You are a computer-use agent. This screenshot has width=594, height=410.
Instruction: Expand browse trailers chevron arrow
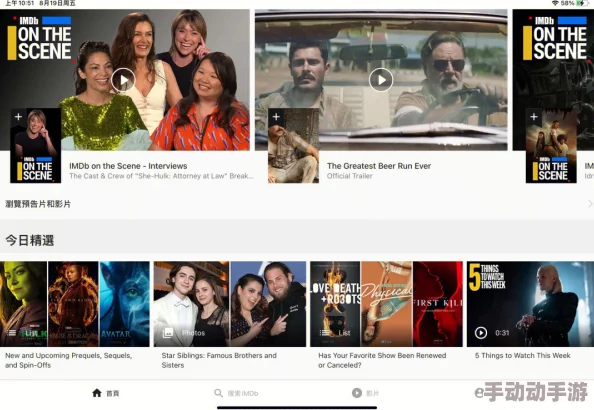[x=590, y=204]
